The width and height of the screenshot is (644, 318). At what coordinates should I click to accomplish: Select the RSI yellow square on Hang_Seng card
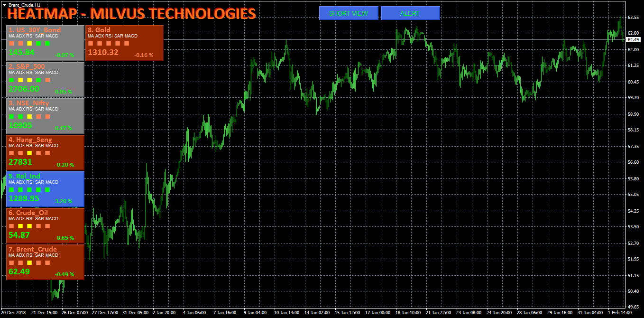point(29,153)
